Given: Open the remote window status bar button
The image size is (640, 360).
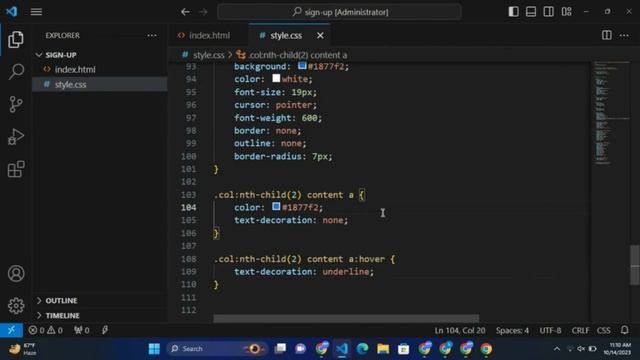Looking at the screenshot, I should coord(11,330).
